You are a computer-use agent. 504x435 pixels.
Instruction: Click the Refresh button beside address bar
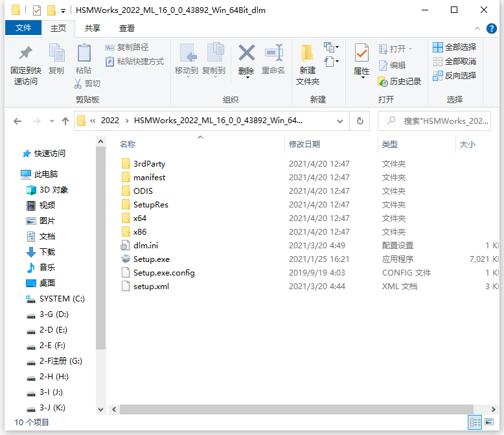click(360, 121)
